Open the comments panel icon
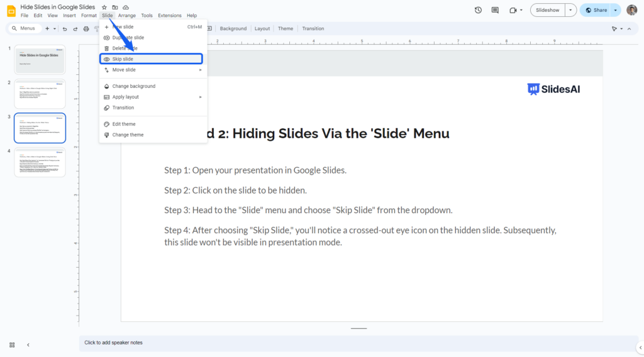This screenshot has width=644, height=357. pyautogui.click(x=495, y=10)
